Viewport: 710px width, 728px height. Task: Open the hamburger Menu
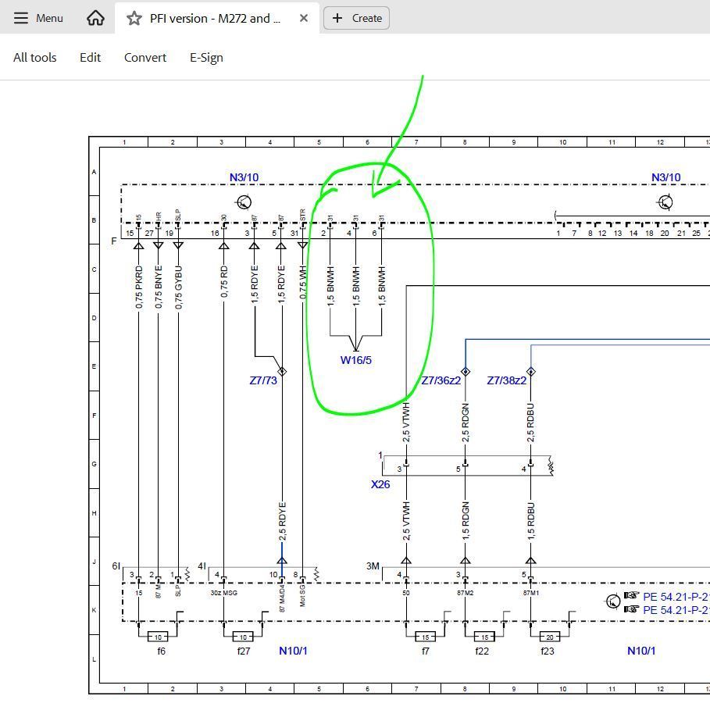38,18
